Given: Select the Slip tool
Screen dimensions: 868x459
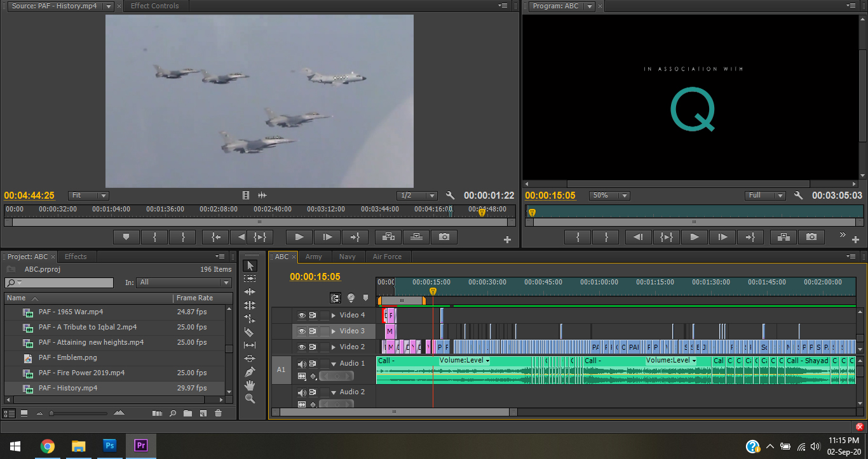Looking at the screenshot, I should point(250,345).
